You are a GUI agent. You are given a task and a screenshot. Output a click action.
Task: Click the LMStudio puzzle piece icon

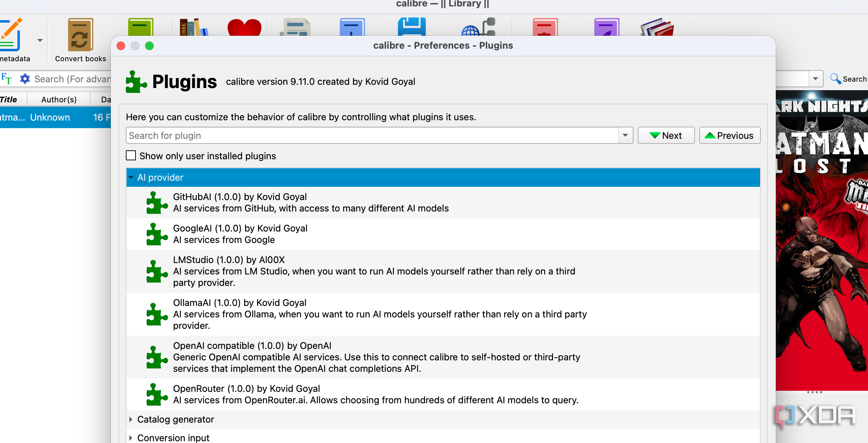point(157,271)
